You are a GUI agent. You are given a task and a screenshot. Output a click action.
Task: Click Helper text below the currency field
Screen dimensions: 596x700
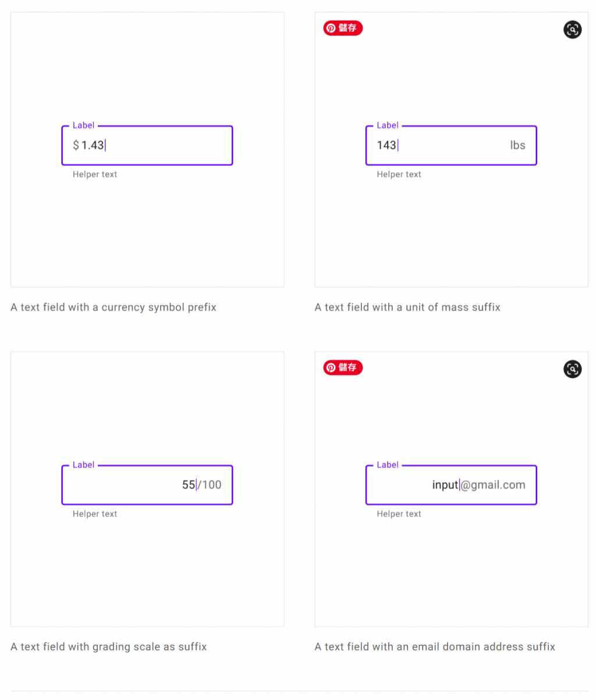pyautogui.click(x=95, y=174)
